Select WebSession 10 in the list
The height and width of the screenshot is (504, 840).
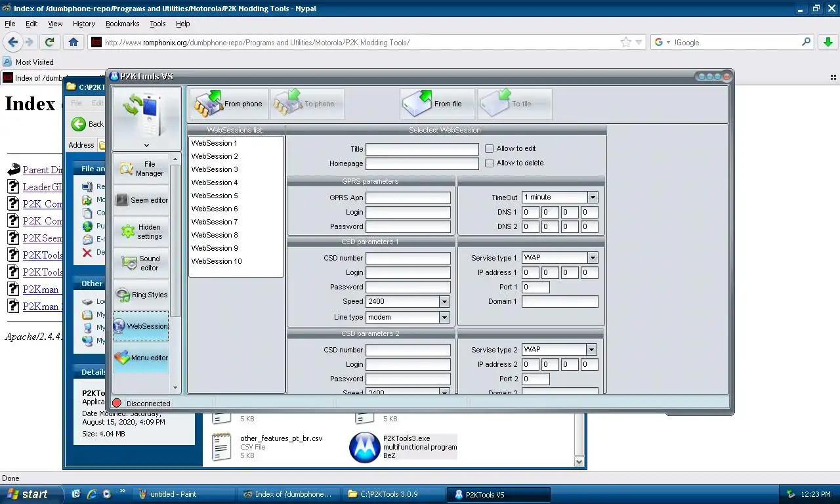(236, 261)
